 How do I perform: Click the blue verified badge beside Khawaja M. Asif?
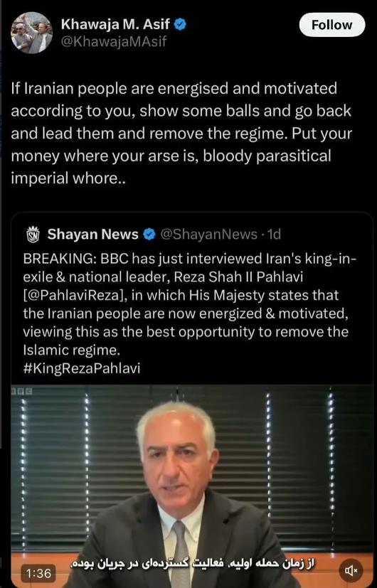(x=181, y=24)
